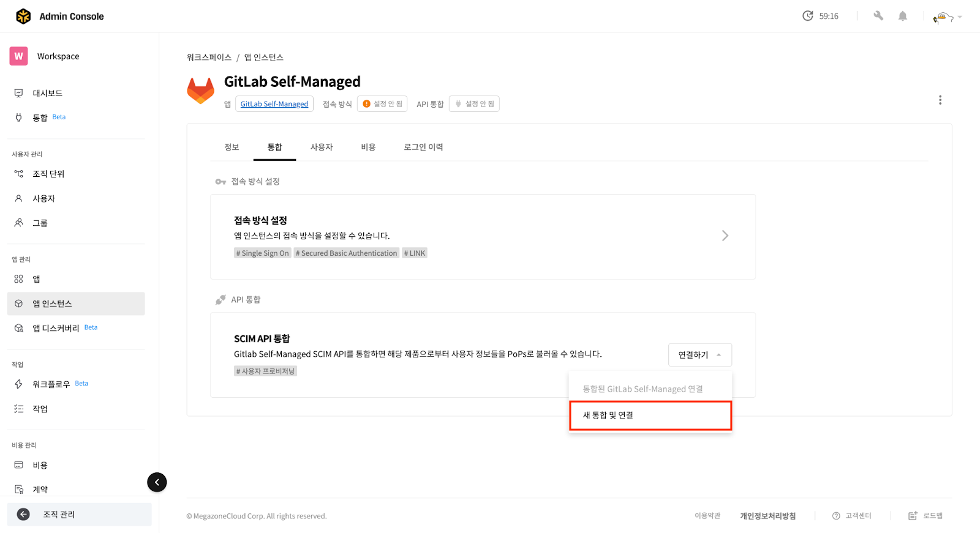Click the 59:16 session time text
This screenshot has height=533, width=980.
pyautogui.click(x=829, y=17)
